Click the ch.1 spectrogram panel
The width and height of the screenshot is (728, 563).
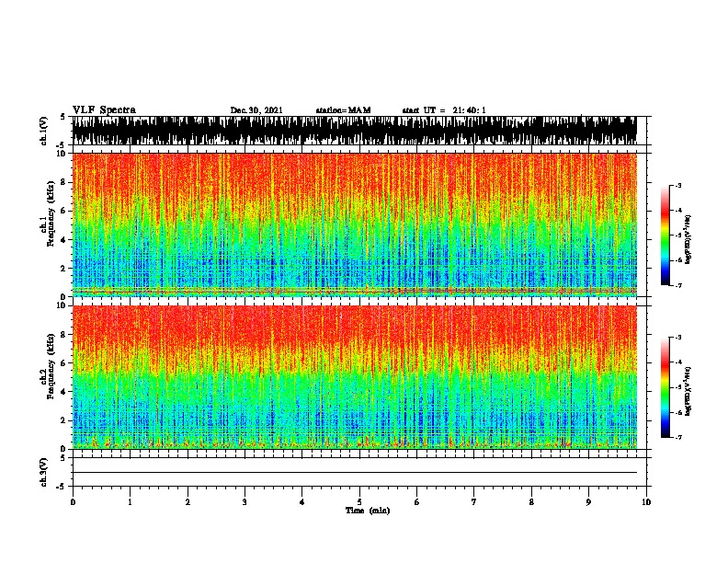coord(354,224)
